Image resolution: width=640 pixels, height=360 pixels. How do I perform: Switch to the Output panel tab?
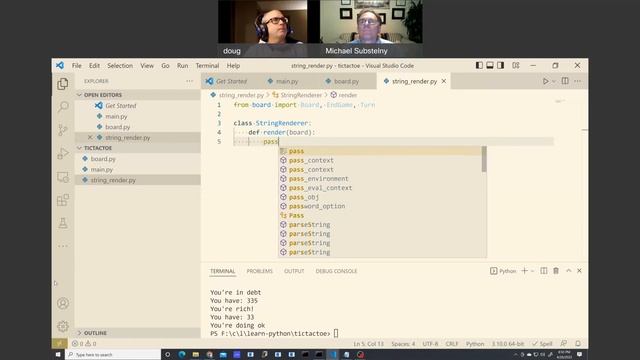(294, 271)
